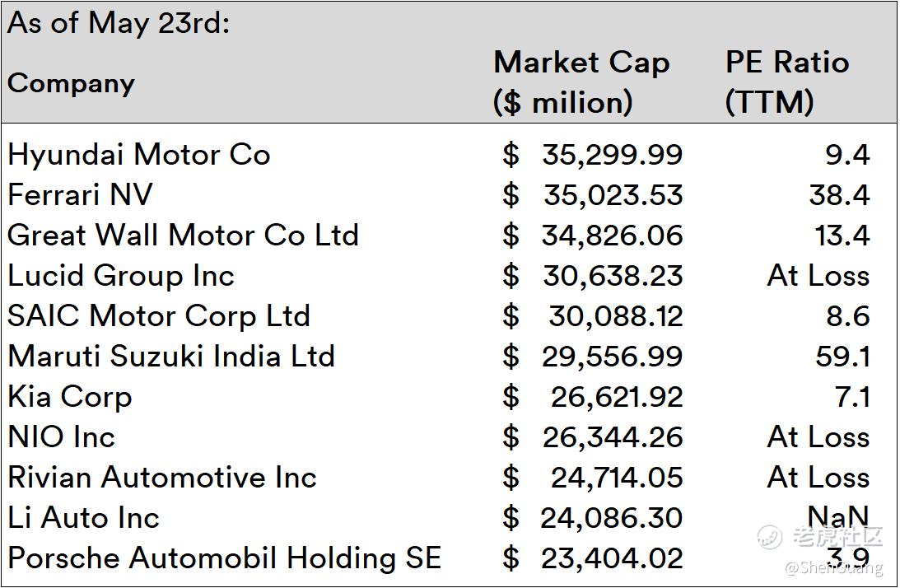Click the @Shenouang watermark text
The width and height of the screenshot is (900, 588).
click(833, 568)
